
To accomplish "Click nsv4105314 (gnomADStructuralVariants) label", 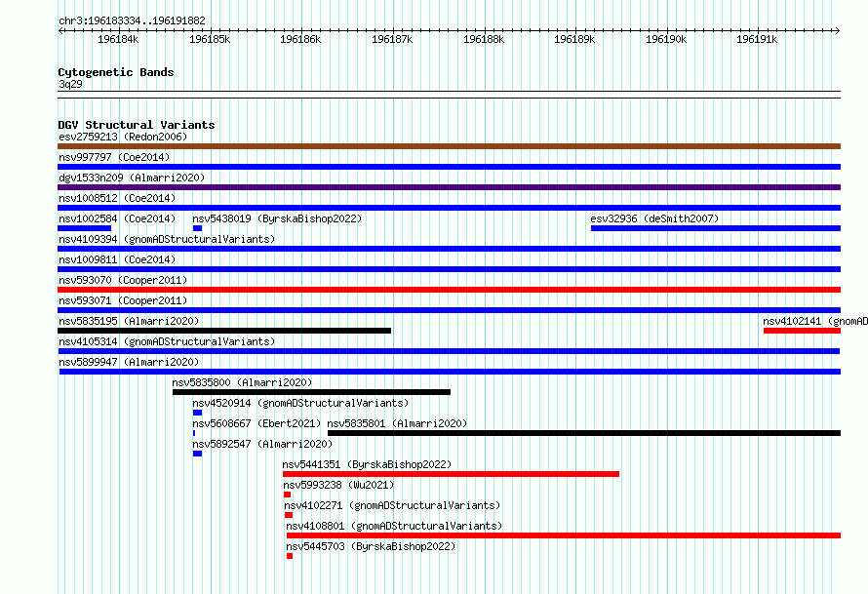I will click(x=167, y=341).
